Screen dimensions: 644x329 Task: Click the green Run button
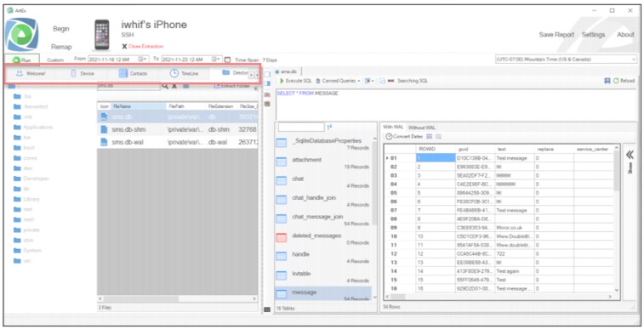tap(22, 60)
